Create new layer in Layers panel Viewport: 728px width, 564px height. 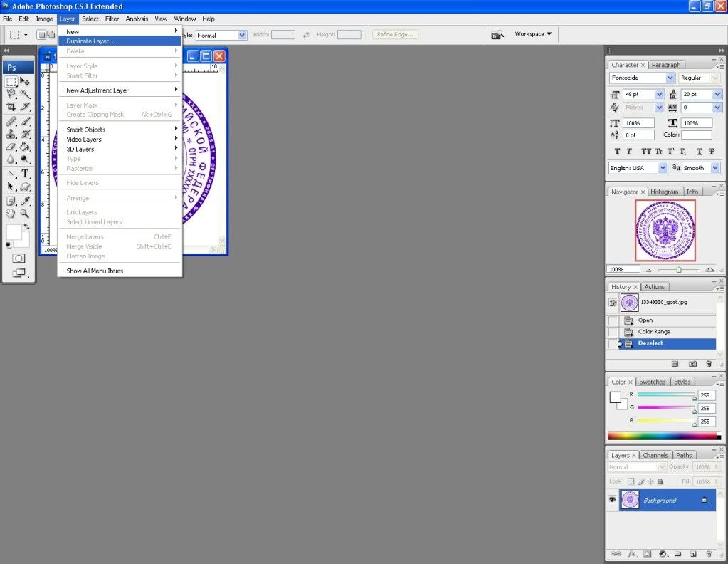pos(692,554)
